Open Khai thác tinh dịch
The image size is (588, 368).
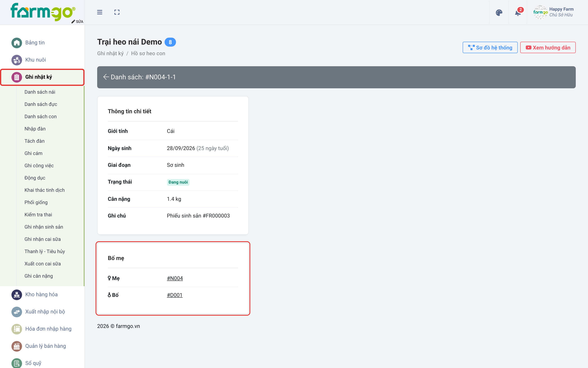pyautogui.click(x=45, y=190)
